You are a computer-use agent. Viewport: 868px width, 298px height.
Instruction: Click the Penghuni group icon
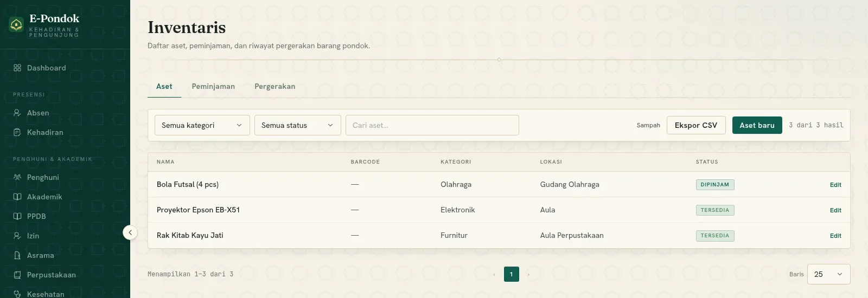pyautogui.click(x=17, y=177)
